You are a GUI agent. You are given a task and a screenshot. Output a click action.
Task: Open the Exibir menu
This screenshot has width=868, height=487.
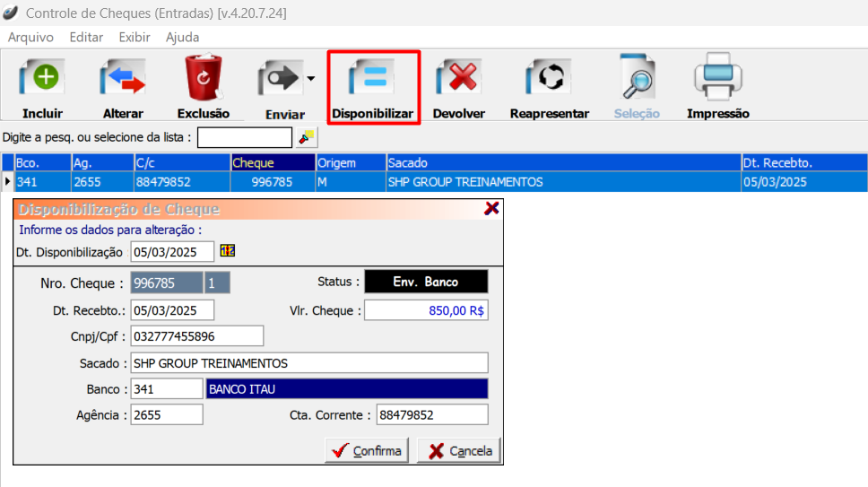135,37
